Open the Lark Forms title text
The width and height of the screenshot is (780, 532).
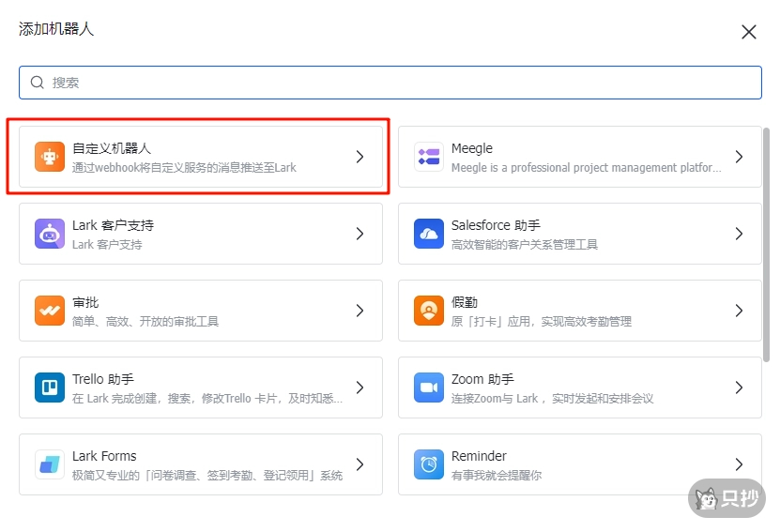coord(104,456)
